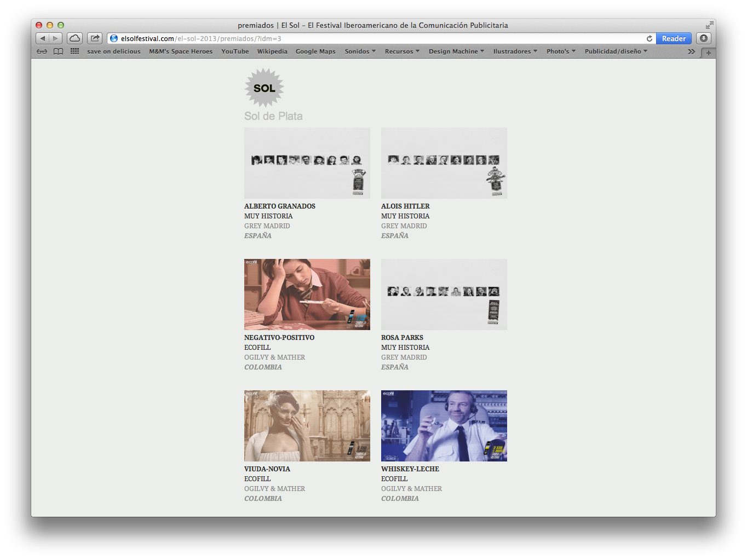Open the save on delicious bookmark
The image size is (747, 560).
[114, 51]
